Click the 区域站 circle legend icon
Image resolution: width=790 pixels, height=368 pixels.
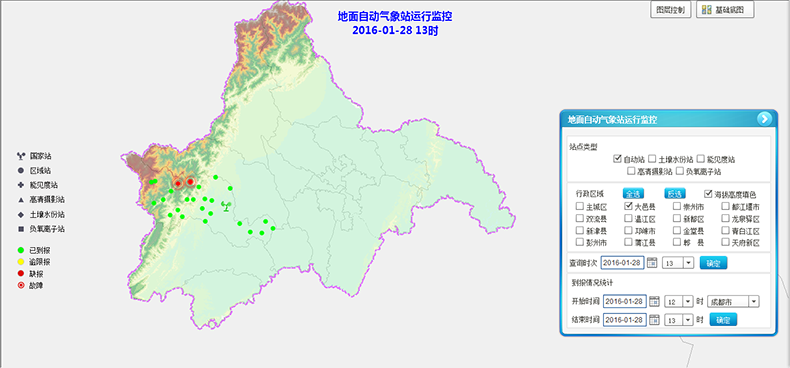point(21,170)
